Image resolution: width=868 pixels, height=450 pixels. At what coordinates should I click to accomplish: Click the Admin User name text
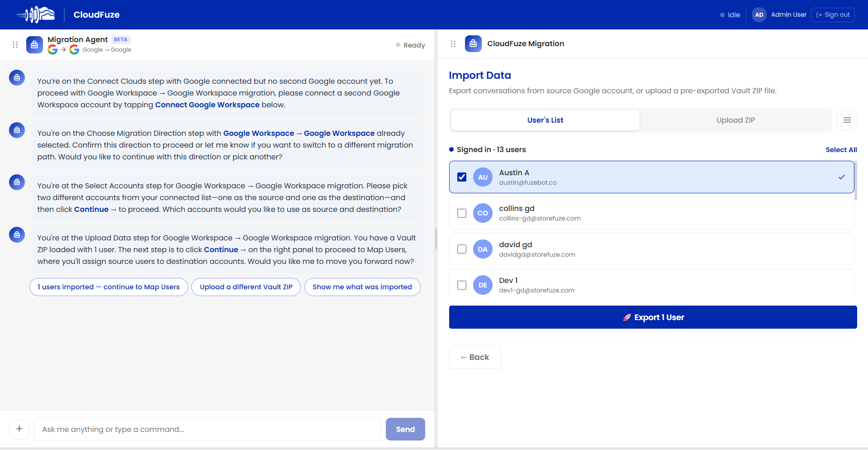click(x=788, y=15)
